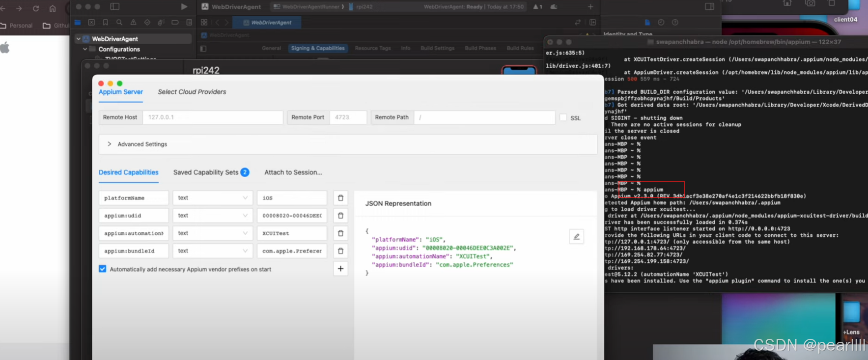Click Xcode cloud status icon
868x360 pixels.
554,7
